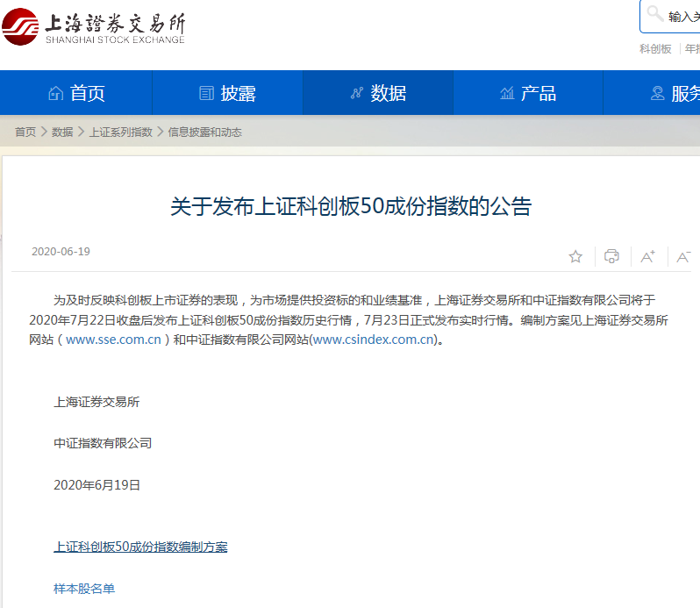700x608 pixels.
Task: Go to 首页 in the breadcrumb trail
Action: 25,132
